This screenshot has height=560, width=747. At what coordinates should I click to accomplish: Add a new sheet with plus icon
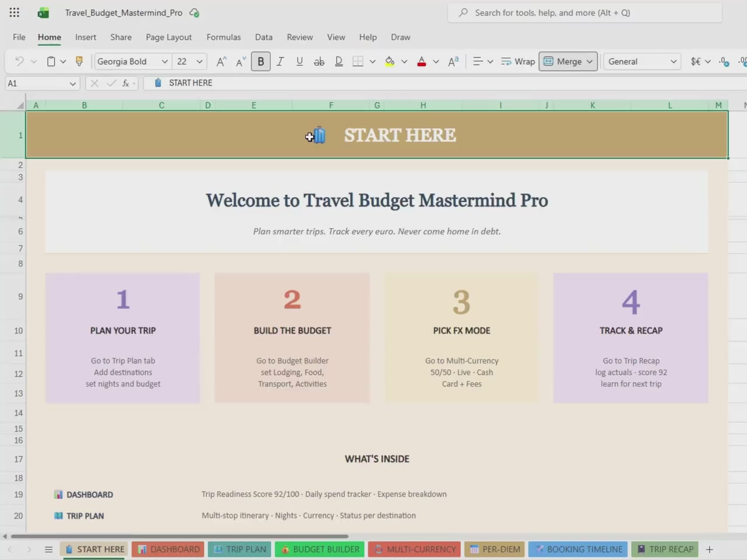[710, 549]
